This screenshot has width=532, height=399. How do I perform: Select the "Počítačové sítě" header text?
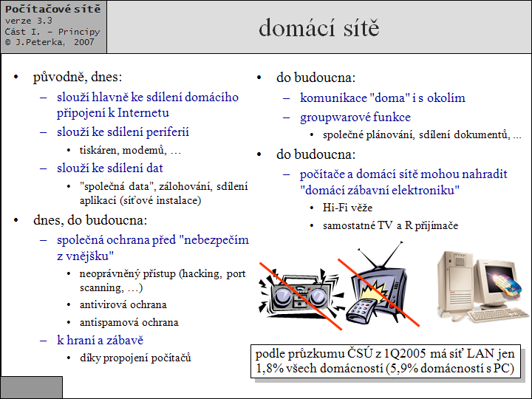52,9
